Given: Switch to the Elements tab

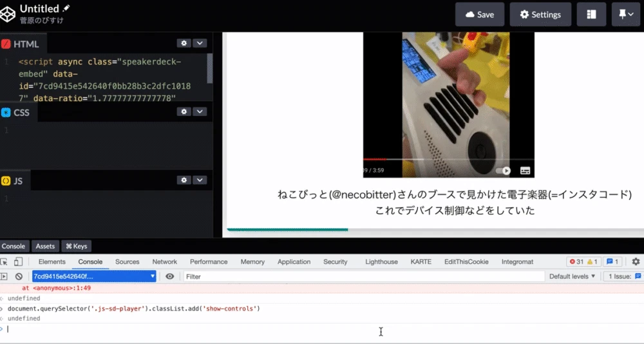Looking at the screenshot, I should click(x=52, y=262).
